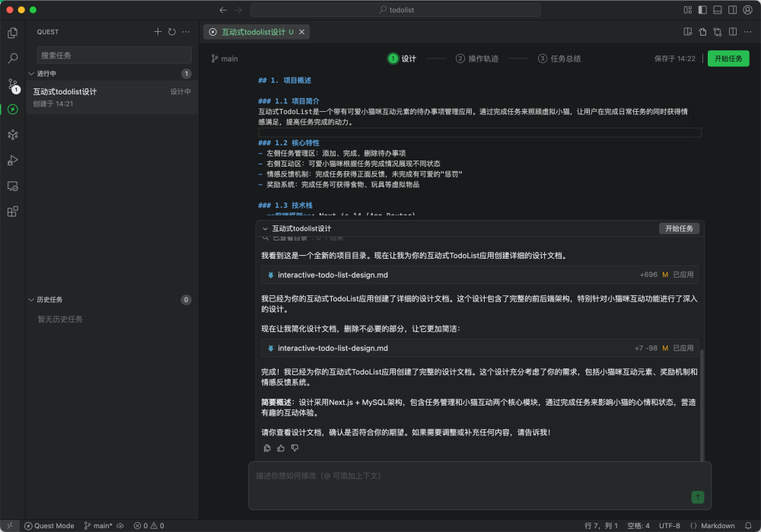Select the green Quest icon in the sidebar

[11, 109]
